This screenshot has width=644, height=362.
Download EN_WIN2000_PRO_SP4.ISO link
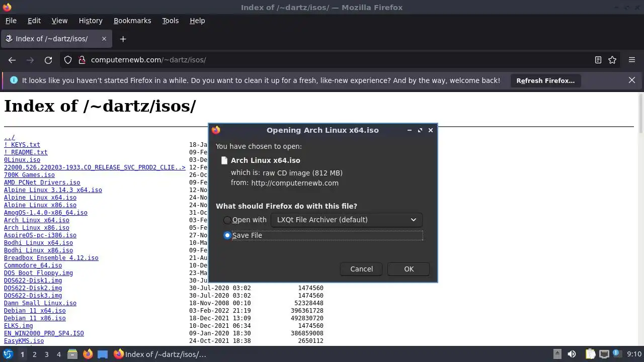coord(44,333)
